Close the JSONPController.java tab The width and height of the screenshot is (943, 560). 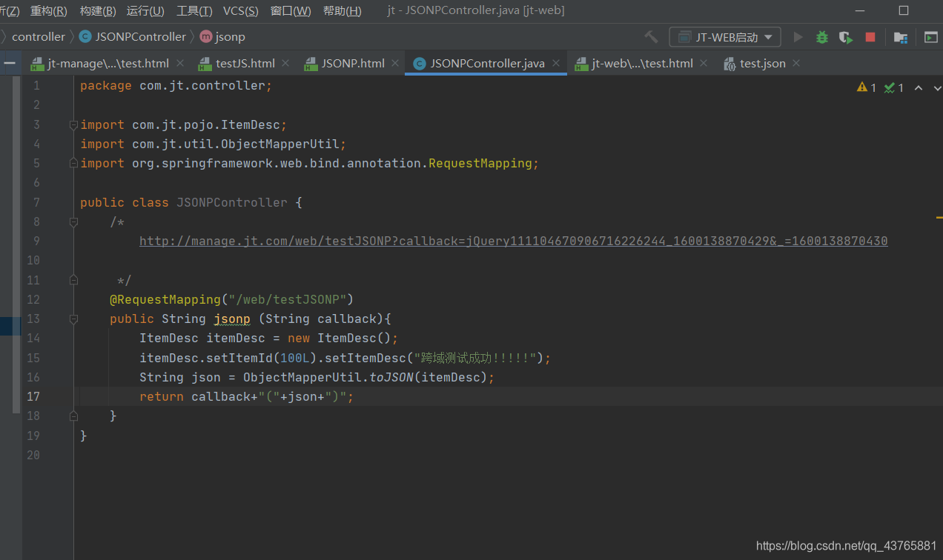click(x=556, y=63)
